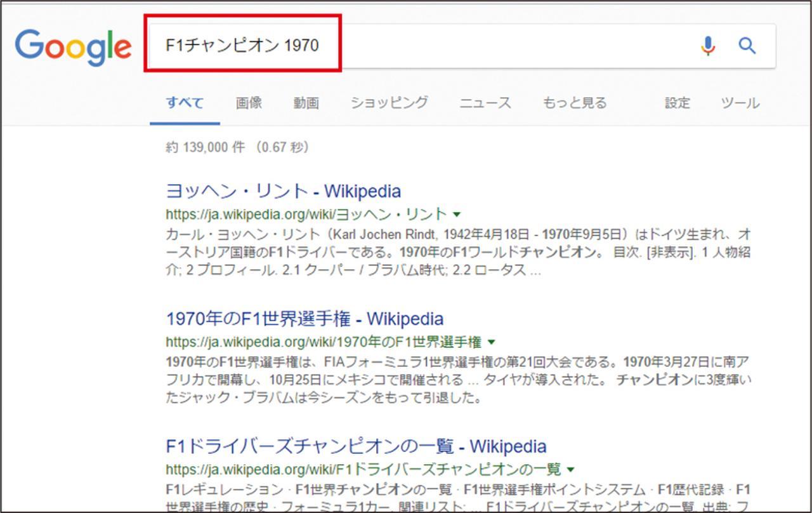This screenshot has width=812, height=513.
Task: Open the ヨッヘン・リント - Wikipedia result
Action: pyautogui.click(x=283, y=191)
